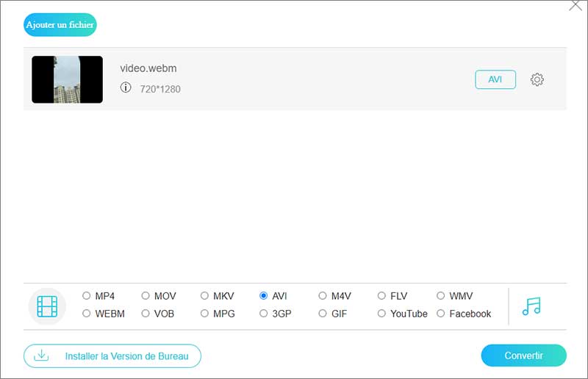Viewport: 588px width, 379px height.
Task: Click the info icon beside the resolution
Action: tap(126, 88)
